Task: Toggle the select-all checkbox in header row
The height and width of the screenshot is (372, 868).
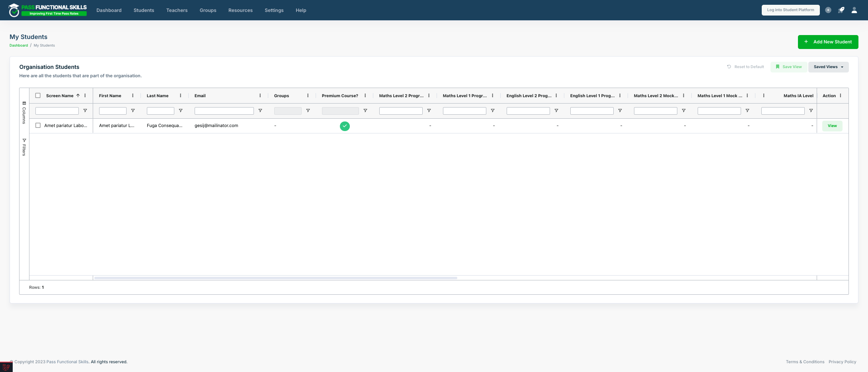Action: tap(38, 96)
